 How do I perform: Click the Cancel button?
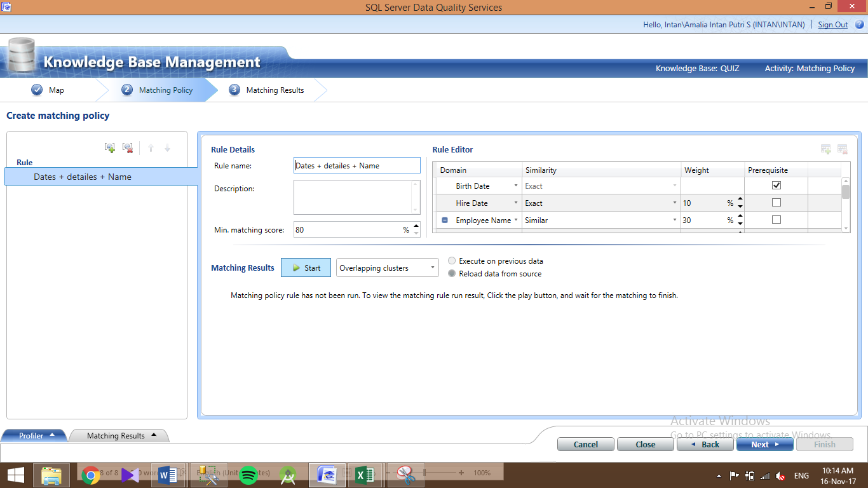(586, 445)
